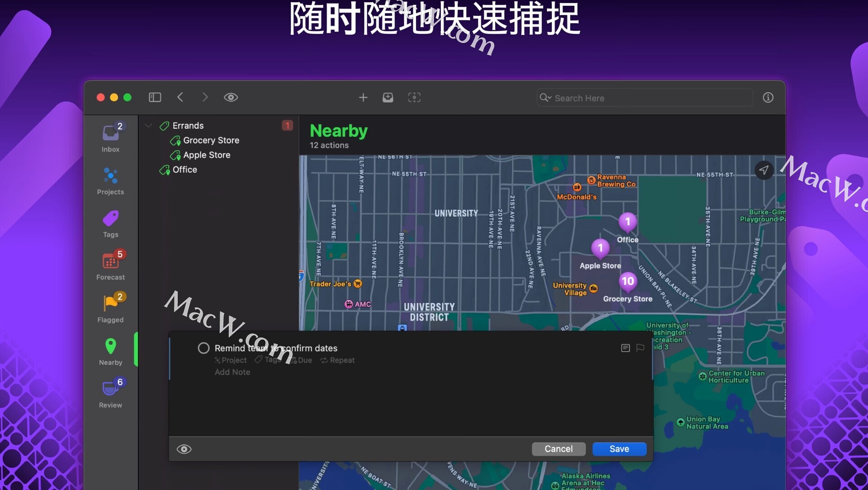This screenshot has height=490, width=868.
Task: Toggle the view options eye in the toolbar
Action: 231,97
